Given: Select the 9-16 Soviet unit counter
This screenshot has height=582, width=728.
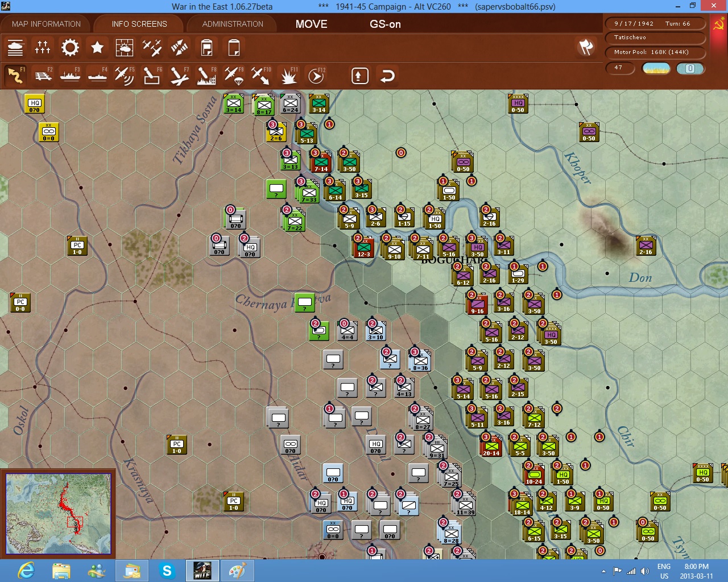Looking at the screenshot, I should (477, 304).
